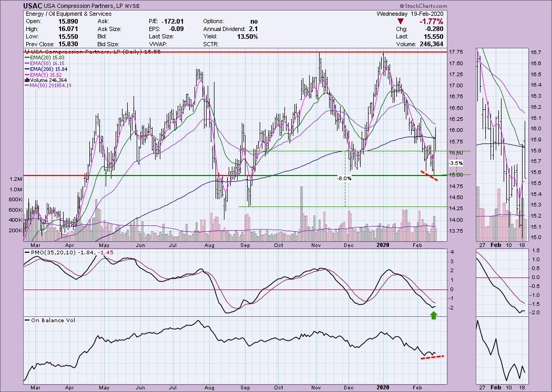Click the 17.75 price axis label

pos(457,52)
